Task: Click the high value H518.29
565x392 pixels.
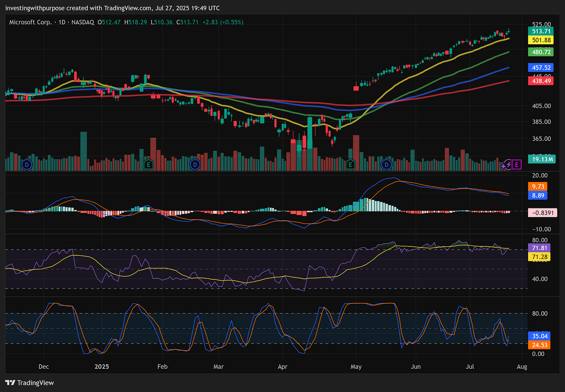Action: coord(135,22)
